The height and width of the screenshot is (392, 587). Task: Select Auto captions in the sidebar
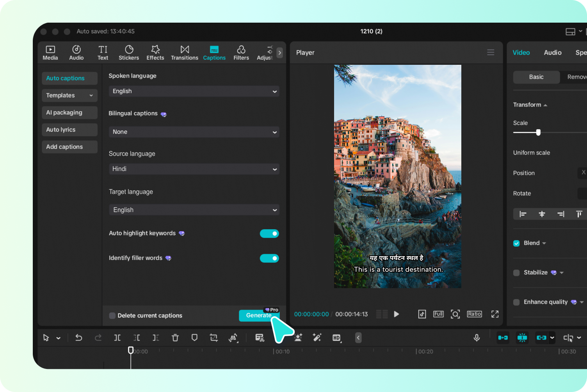[69, 78]
